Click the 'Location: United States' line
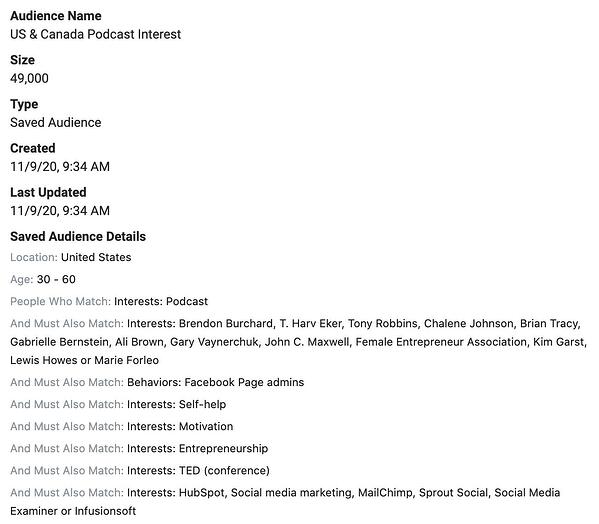Screen dimensions: 599x524 tap(71, 257)
